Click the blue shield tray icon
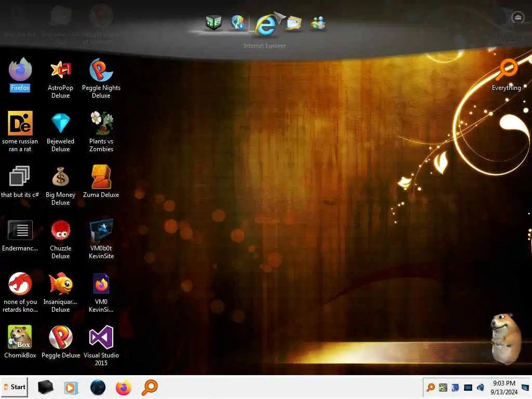Image resolution: width=532 pixels, height=399 pixels. [x=455, y=387]
